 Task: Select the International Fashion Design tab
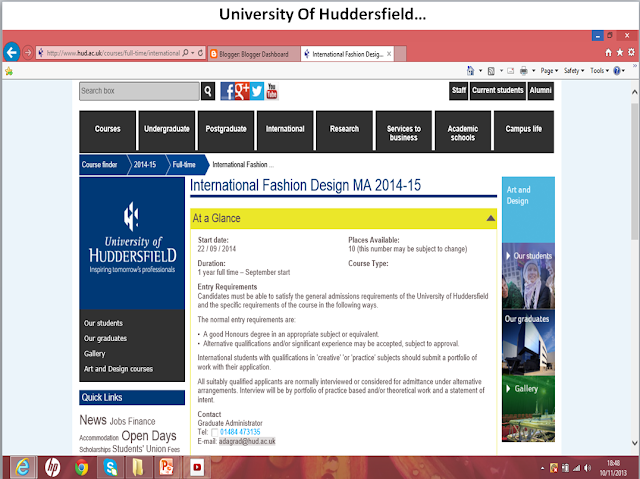347,54
